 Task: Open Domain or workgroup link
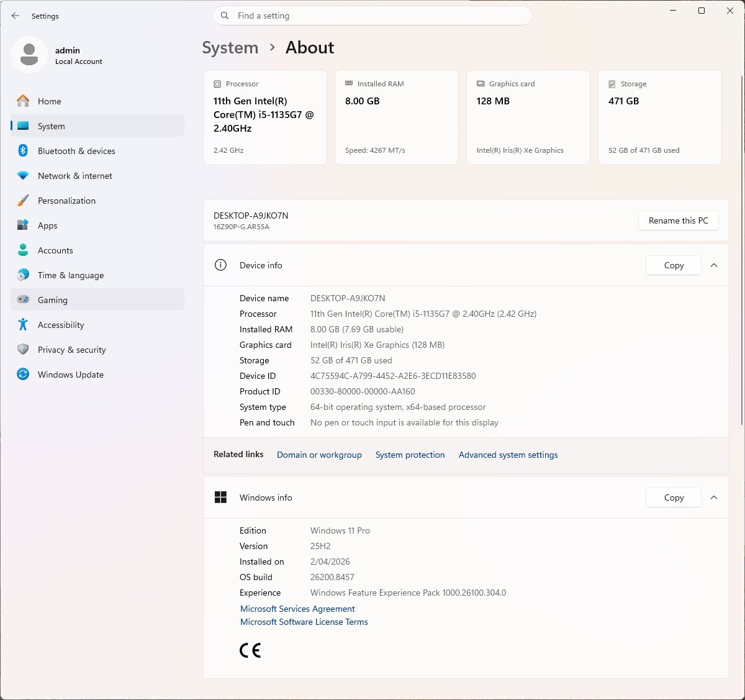[319, 455]
